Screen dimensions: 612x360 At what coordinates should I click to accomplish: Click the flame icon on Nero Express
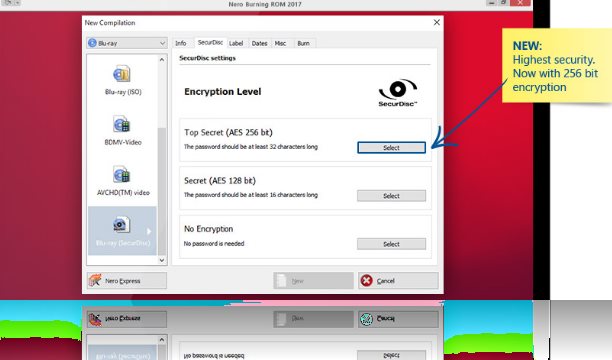pos(95,280)
